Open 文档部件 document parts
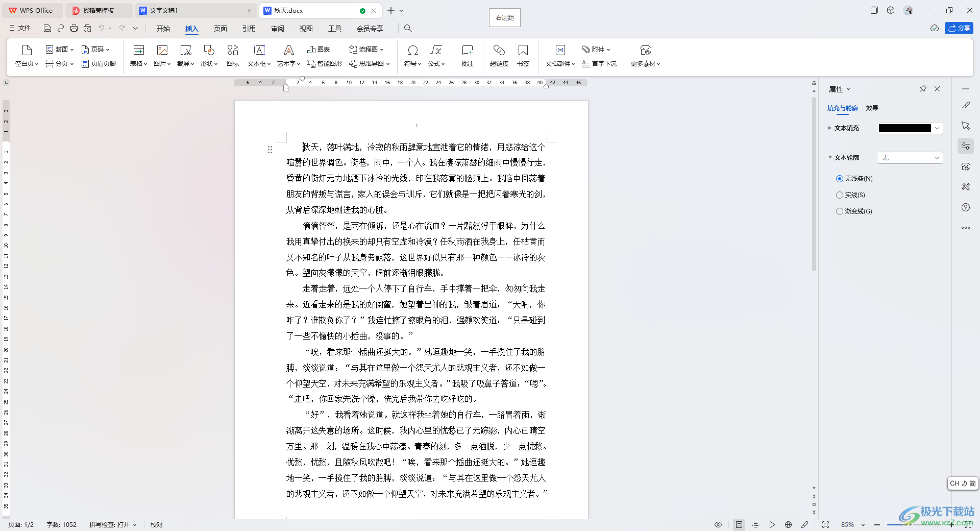Screen dimensions: 980x531 [560, 56]
